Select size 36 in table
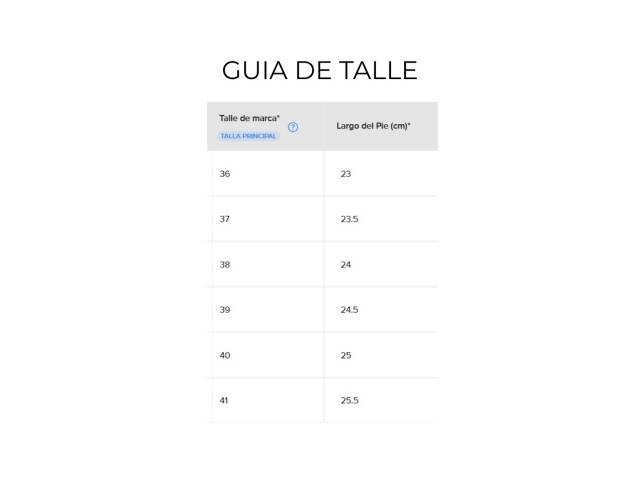This screenshot has width=640, height=480. tap(225, 174)
